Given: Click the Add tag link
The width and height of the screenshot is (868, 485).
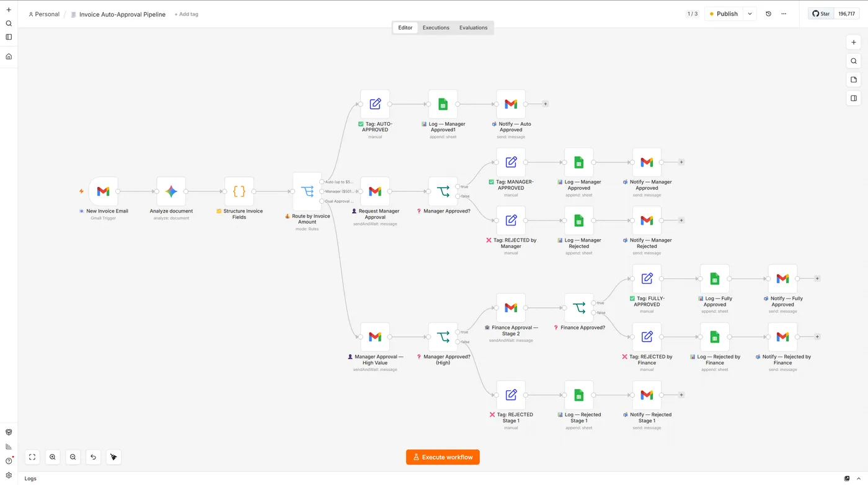Looking at the screenshot, I should tap(187, 14).
